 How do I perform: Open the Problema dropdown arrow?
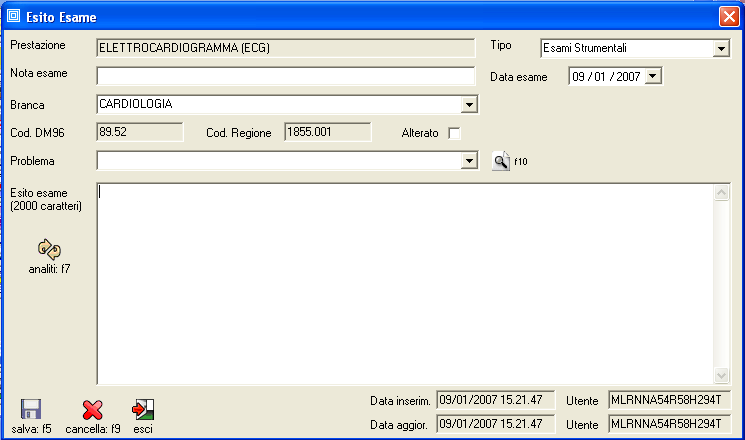468,160
